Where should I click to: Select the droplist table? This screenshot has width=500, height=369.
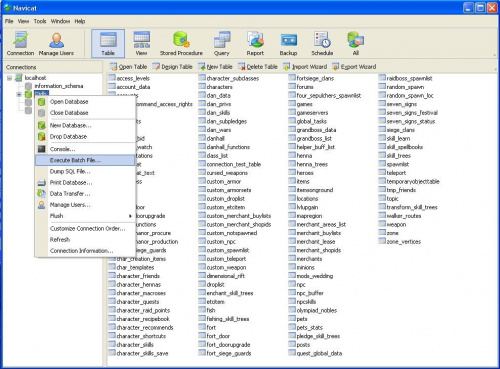pos(211,285)
